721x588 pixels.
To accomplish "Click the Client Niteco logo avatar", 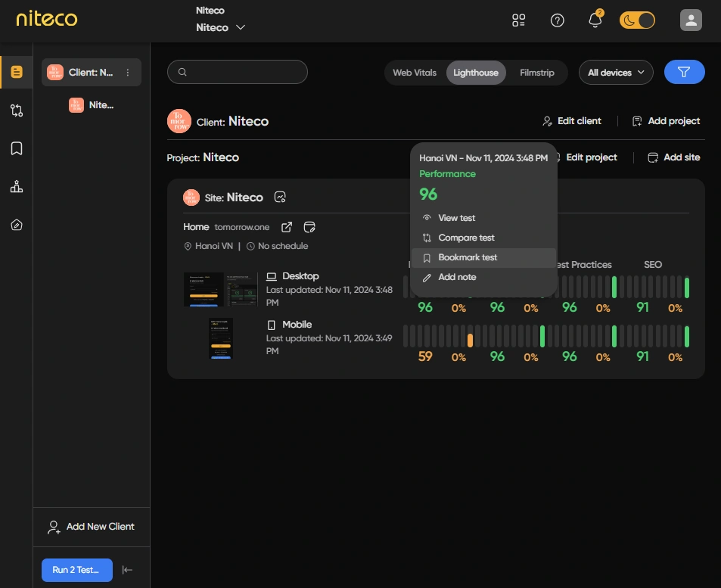I will click(x=179, y=121).
